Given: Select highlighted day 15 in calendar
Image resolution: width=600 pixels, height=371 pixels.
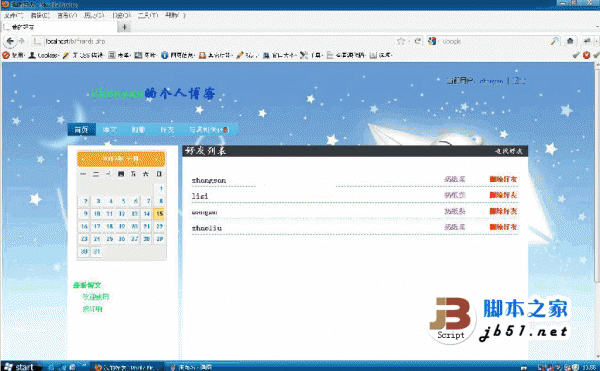Looking at the screenshot, I should pyautogui.click(x=159, y=214).
